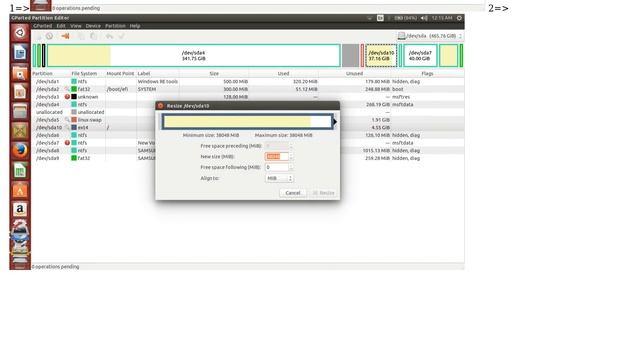640x360 pixels.
Task: Select the /dev/sda10 block in disk map
Action: [381, 56]
